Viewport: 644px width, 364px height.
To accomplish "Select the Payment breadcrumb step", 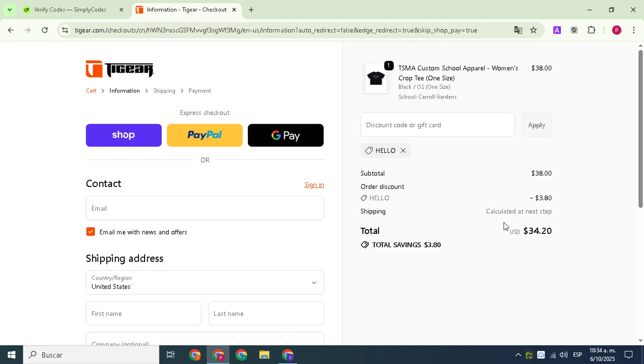I will click(x=200, y=91).
